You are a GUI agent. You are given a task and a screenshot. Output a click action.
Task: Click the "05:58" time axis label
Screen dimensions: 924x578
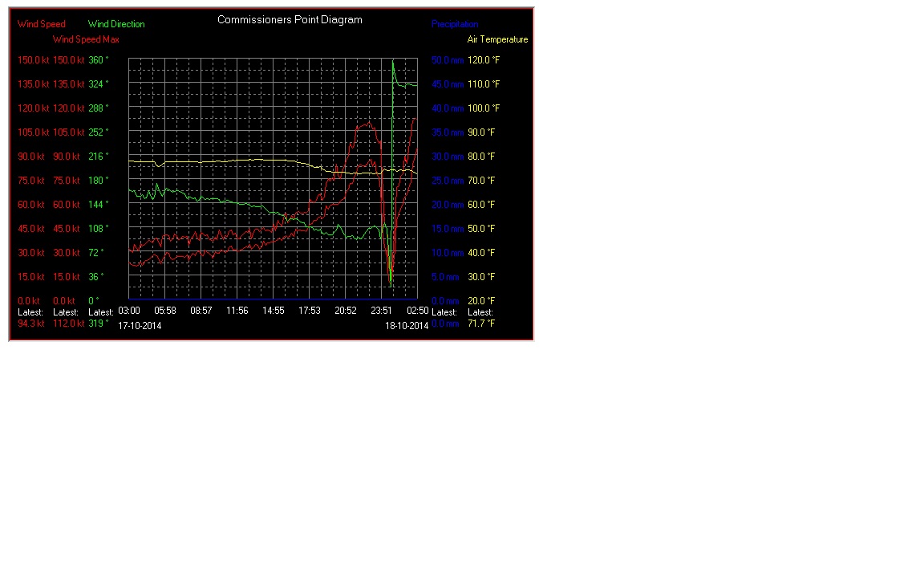click(165, 311)
